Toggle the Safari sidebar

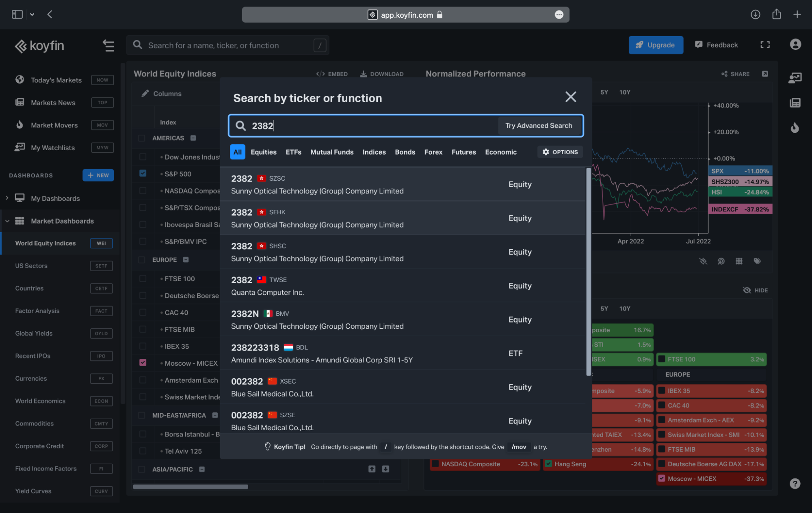(17, 15)
